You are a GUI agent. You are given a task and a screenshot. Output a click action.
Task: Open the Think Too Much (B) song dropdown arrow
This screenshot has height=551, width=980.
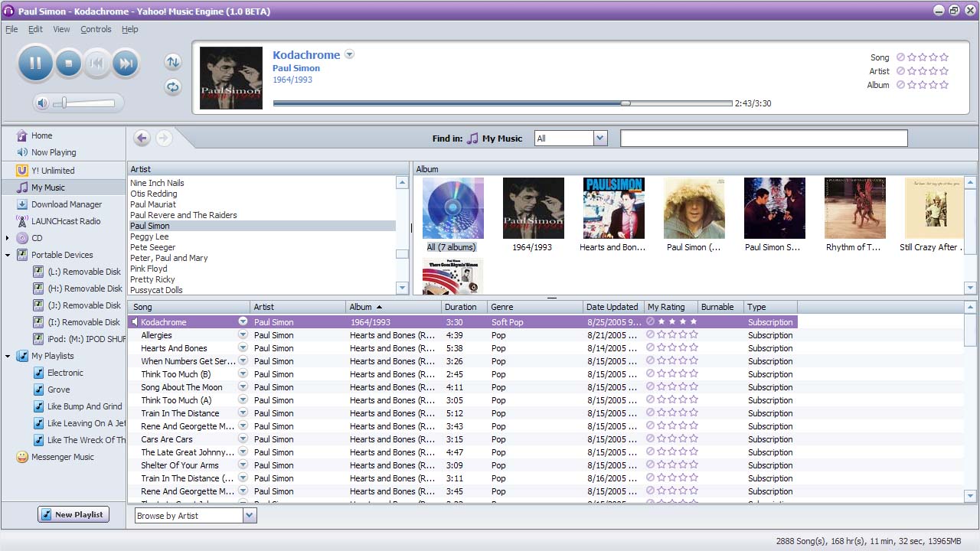(x=243, y=374)
